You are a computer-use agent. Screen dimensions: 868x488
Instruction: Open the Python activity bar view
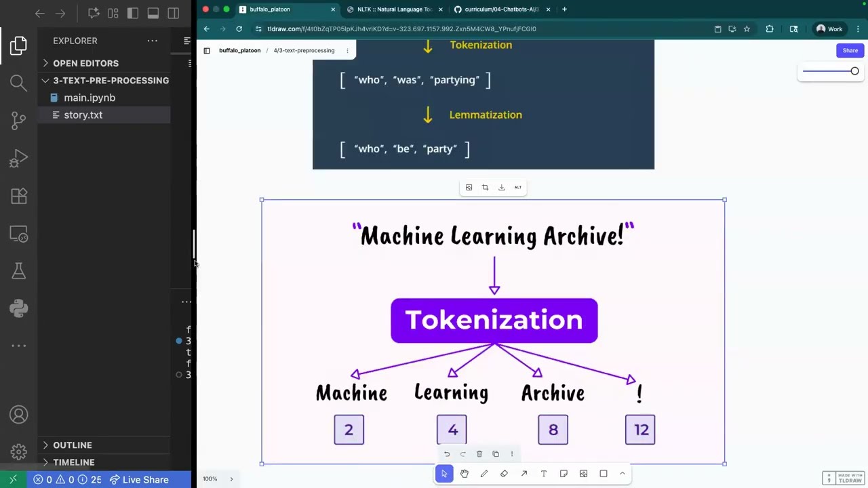[18, 308]
